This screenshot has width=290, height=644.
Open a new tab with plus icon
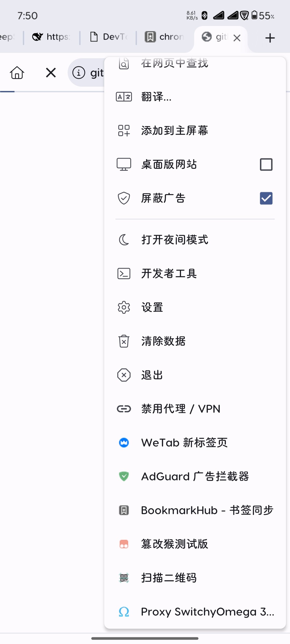point(270,38)
